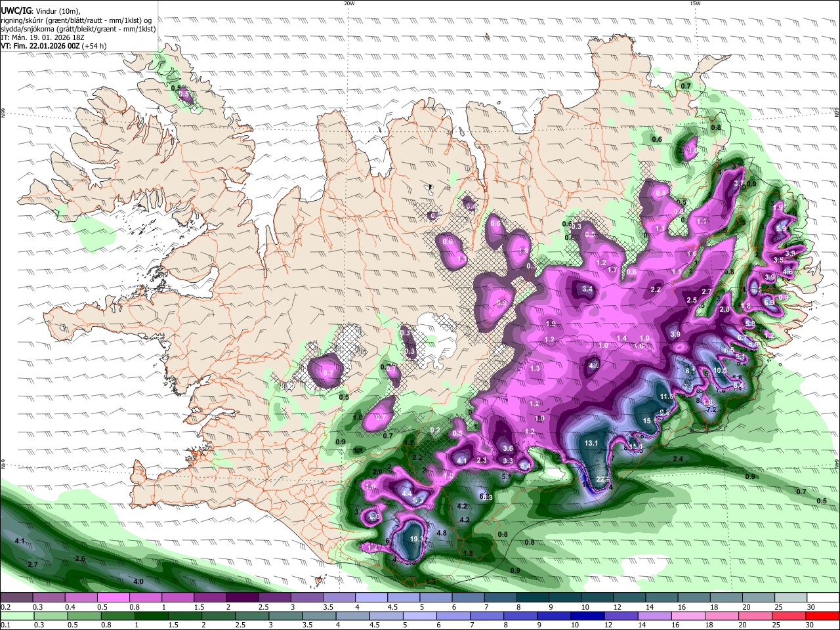The image size is (840, 630).
Task: Click the '25' label on the upper legend
Action: coord(779,607)
